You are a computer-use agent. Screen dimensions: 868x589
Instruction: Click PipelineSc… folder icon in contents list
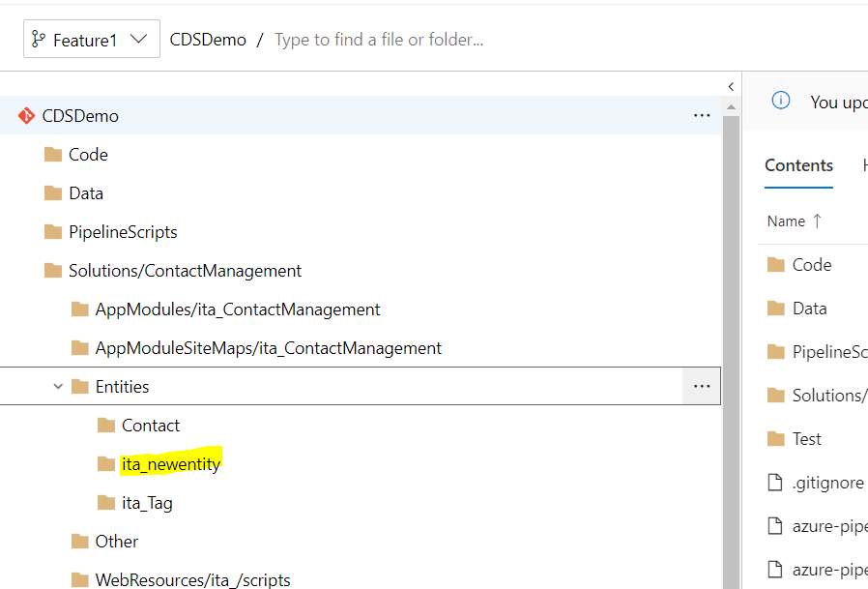[x=775, y=352]
